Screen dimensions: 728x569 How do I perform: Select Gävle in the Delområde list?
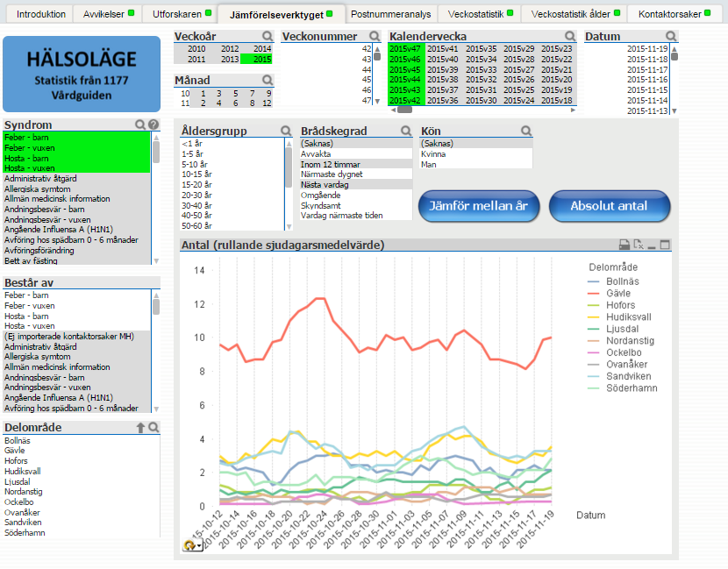(82, 451)
